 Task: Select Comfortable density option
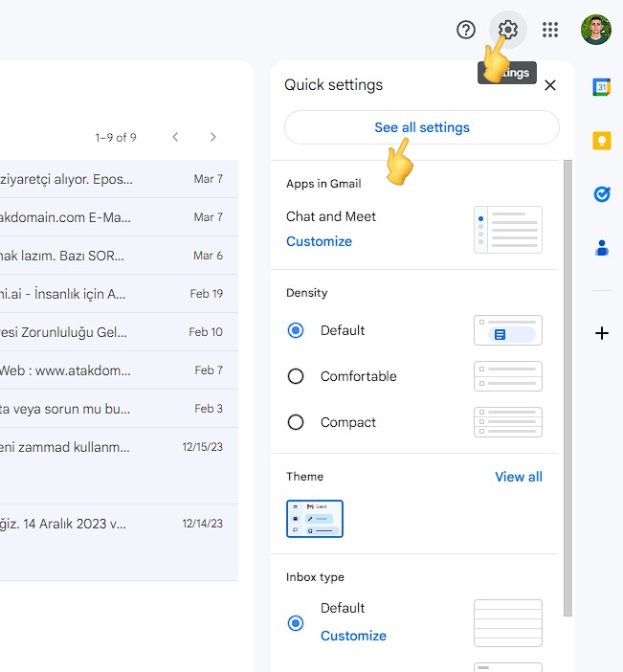point(296,376)
